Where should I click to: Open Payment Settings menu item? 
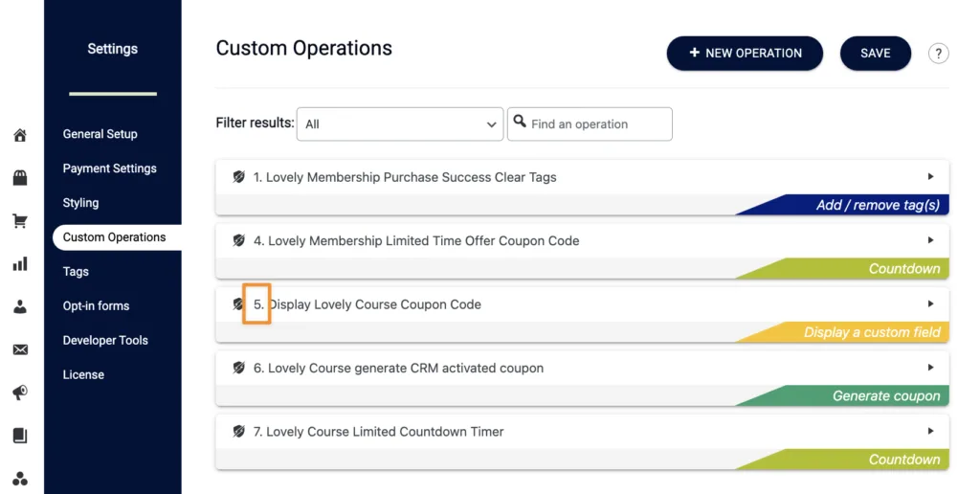click(109, 168)
